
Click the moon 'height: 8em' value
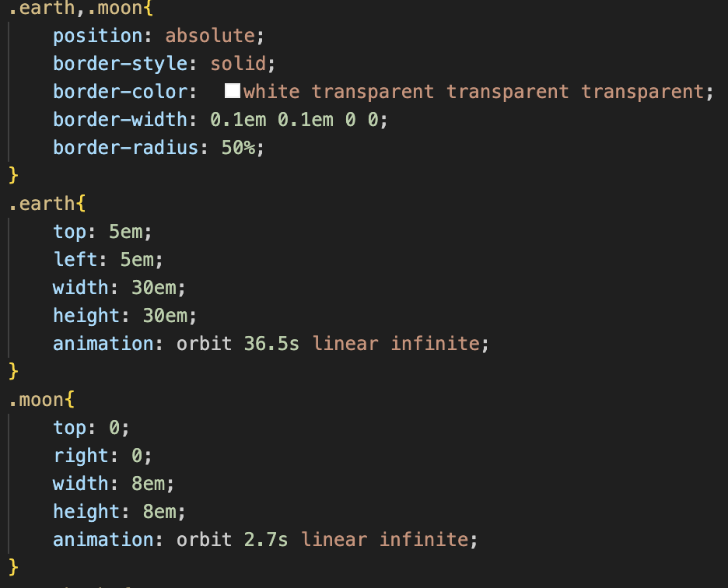pyautogui.click(x=159, y=512)
